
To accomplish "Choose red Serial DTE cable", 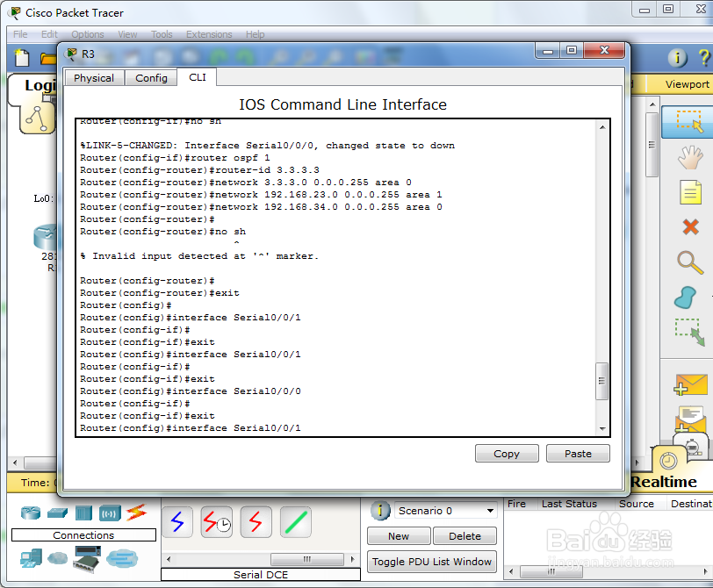I will (256, 521).
